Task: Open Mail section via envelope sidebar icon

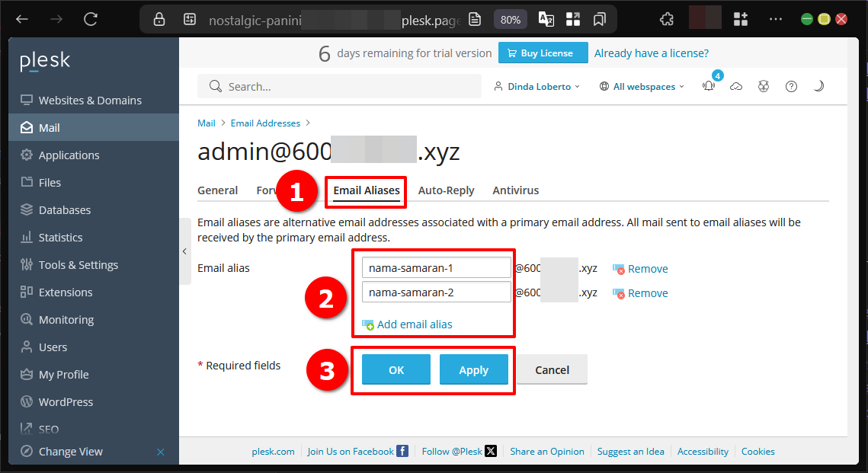Action: coord(26,127)
